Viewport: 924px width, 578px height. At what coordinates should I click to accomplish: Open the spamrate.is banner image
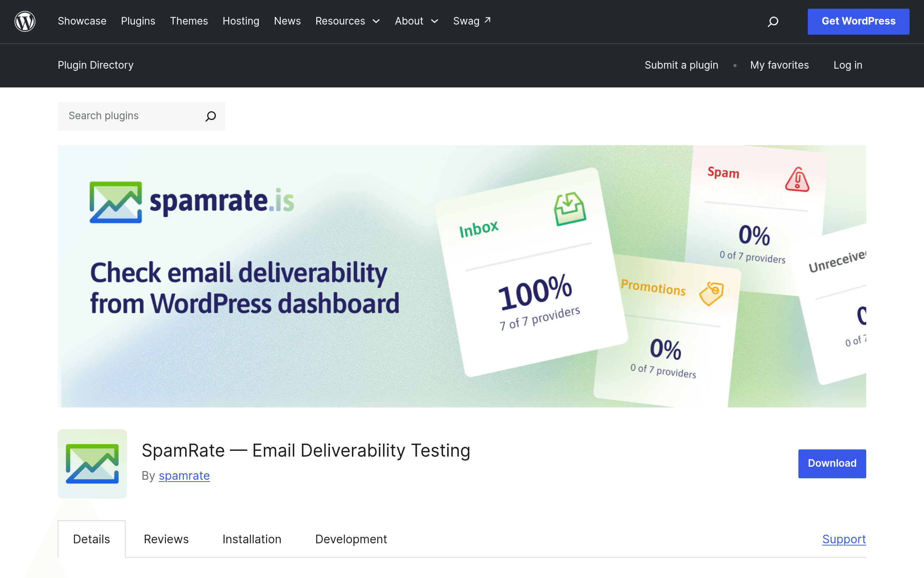tap(462, 276)
